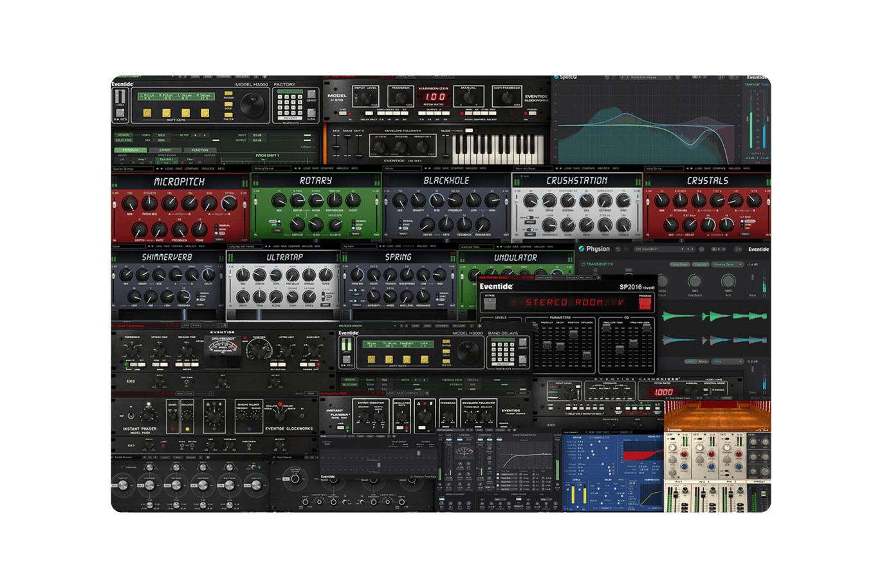
Task: Toggle the Omnipressor Power switch
Action: pos(307,365)
